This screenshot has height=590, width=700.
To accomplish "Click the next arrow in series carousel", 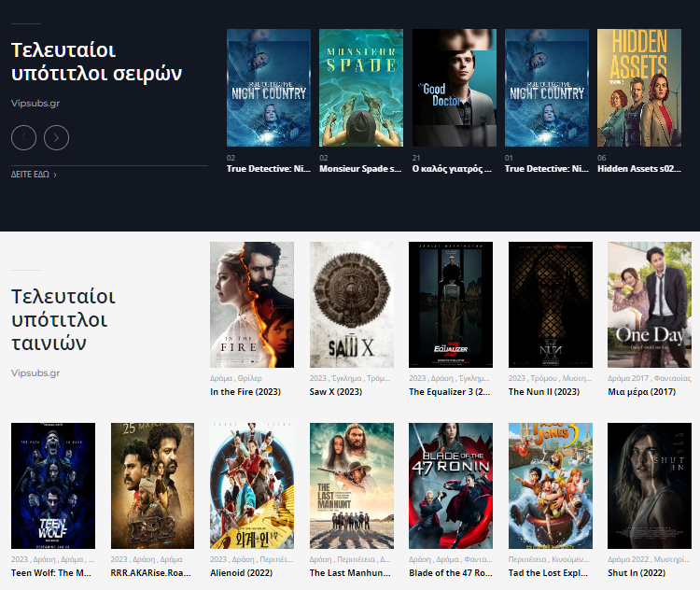I will point(56,137).
